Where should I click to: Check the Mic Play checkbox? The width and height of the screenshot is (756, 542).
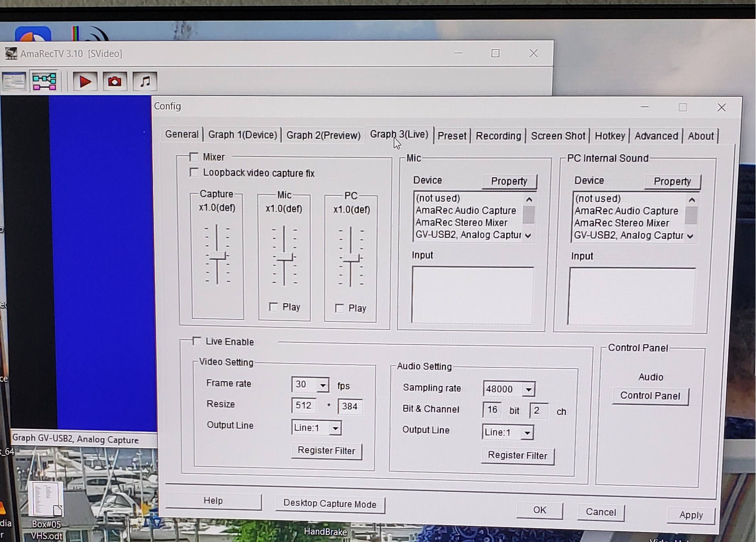pos(273,307)
